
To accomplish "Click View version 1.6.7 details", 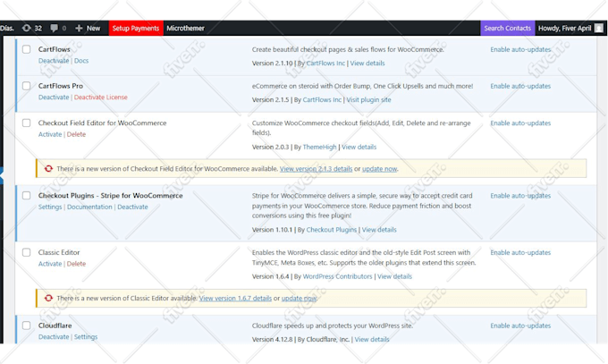I will (235, 299).
